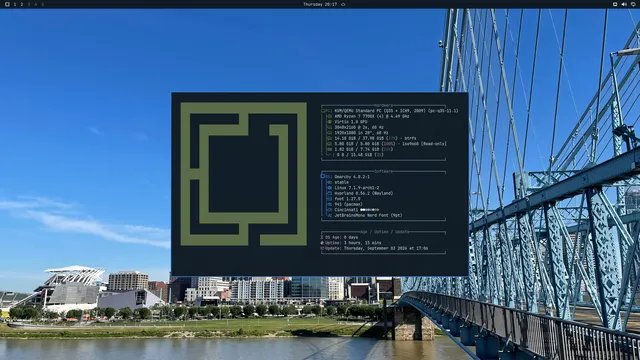Switch to workspace 2
Image resolution: width=640 pixels, height=360 pixels.
(22, 4)
